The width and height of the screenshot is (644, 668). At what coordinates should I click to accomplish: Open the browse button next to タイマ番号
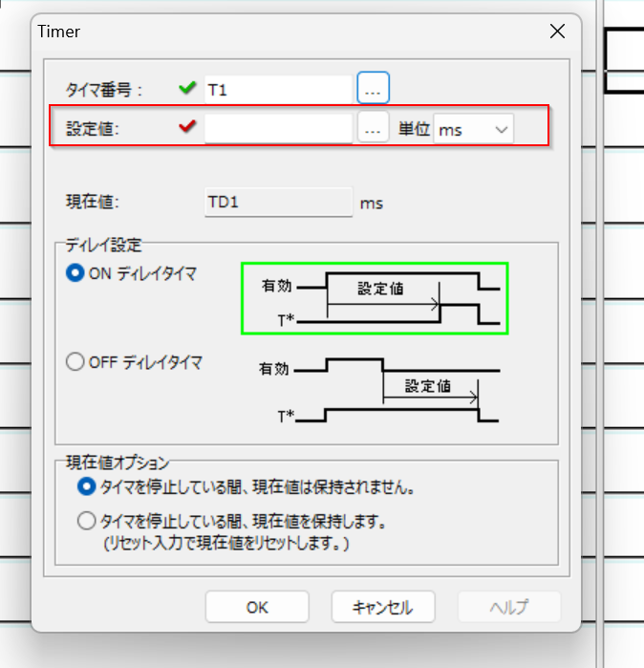(x=373, y=88)
